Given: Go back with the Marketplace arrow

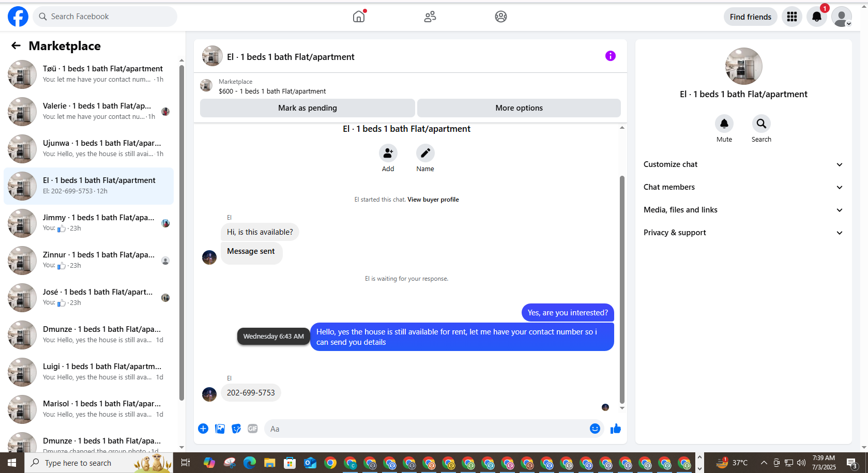Looking at the screenshot, I should pos(16,45).
